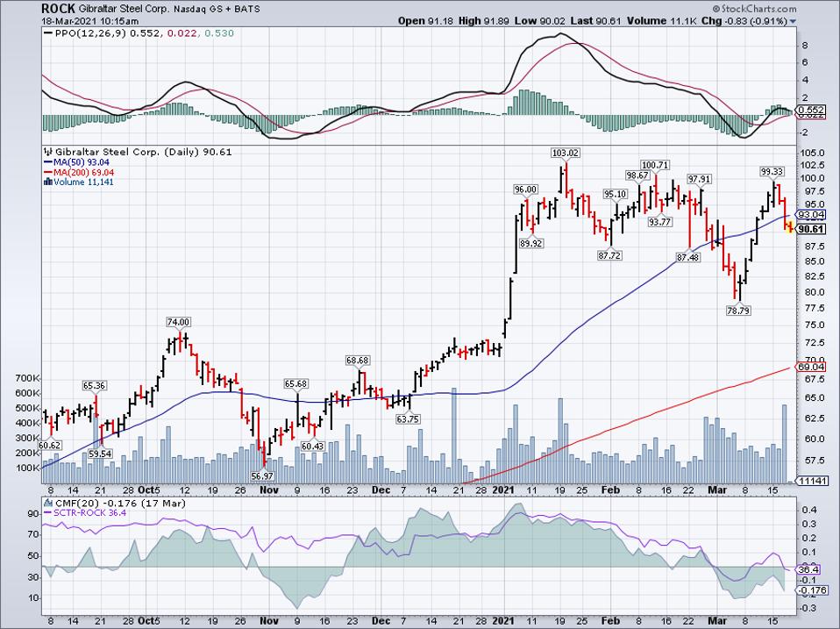Click the red 0.022 PPO signal value
This screenshot has height=629, width=840.
182,33
